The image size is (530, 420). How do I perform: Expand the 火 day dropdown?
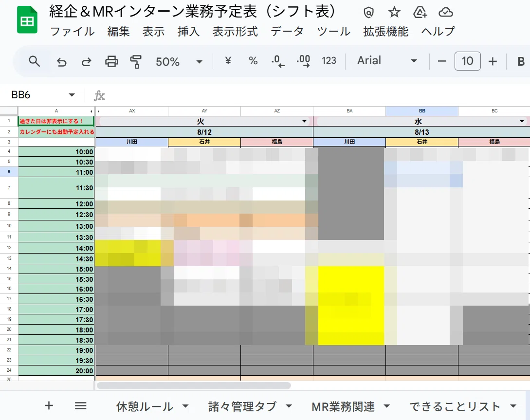(304, 121)
